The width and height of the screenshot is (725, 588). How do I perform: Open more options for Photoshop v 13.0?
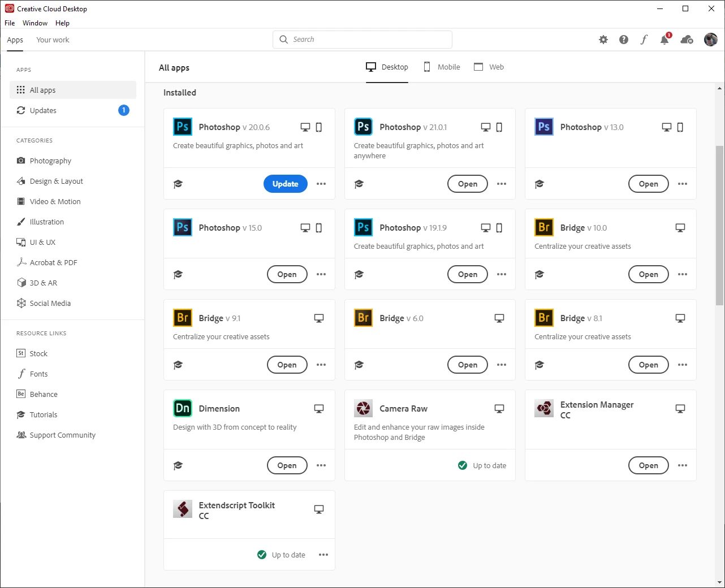point(683,184)
